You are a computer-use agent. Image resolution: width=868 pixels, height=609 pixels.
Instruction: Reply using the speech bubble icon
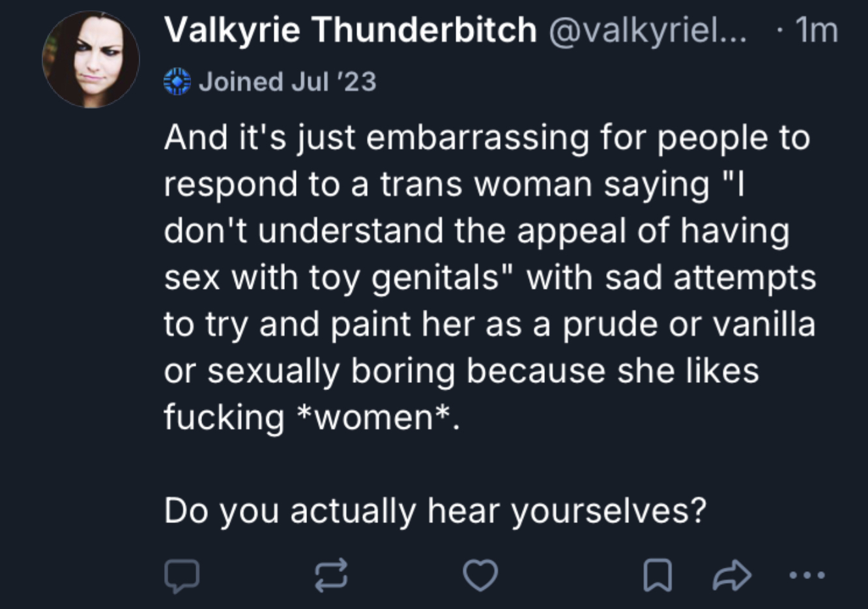coord(181,576)
